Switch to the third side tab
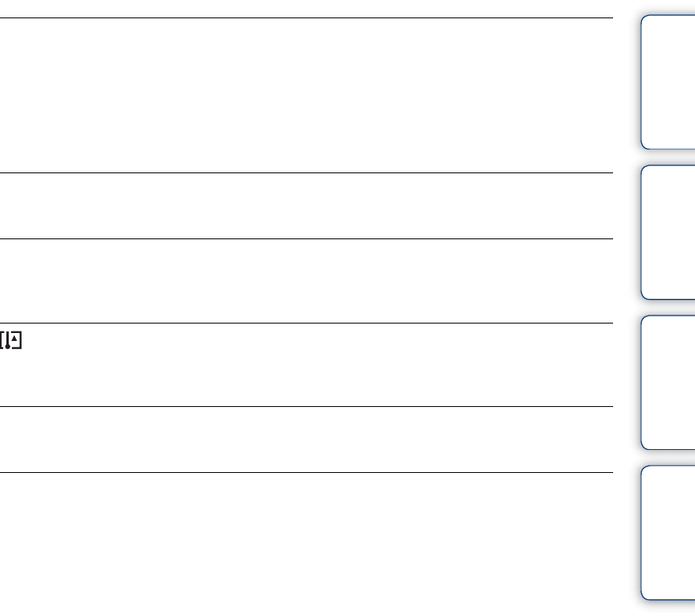This screenshot has height=616, width=695. 668,382
